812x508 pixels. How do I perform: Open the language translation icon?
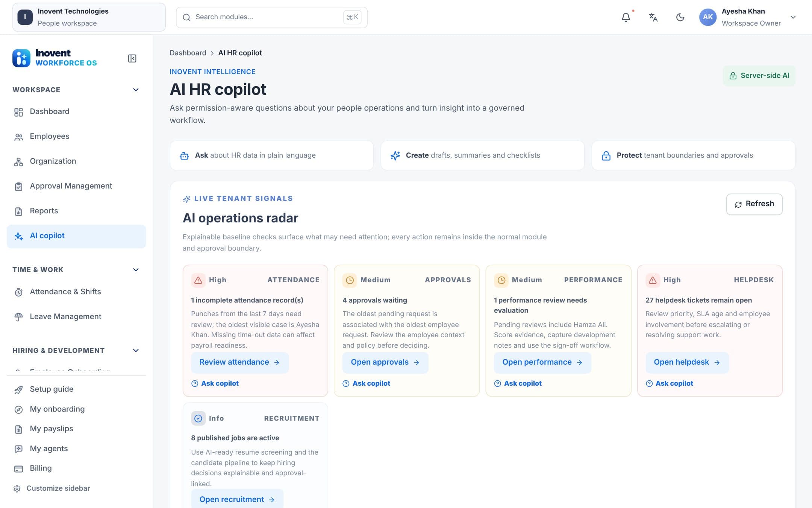[653, 17]
